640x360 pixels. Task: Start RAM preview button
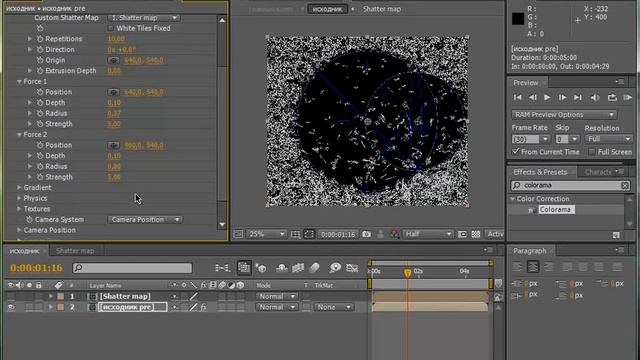click(627, 98)
